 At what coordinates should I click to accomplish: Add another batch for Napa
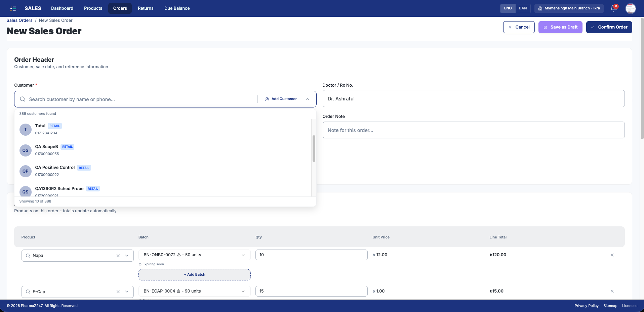195,275
